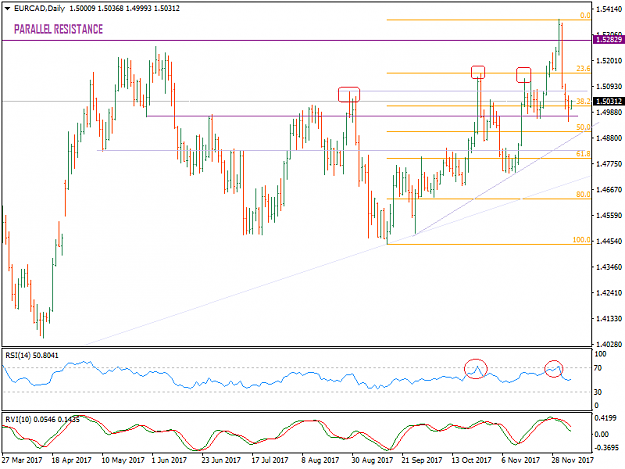Select the Fibonacci 100.0 level label

582,240
